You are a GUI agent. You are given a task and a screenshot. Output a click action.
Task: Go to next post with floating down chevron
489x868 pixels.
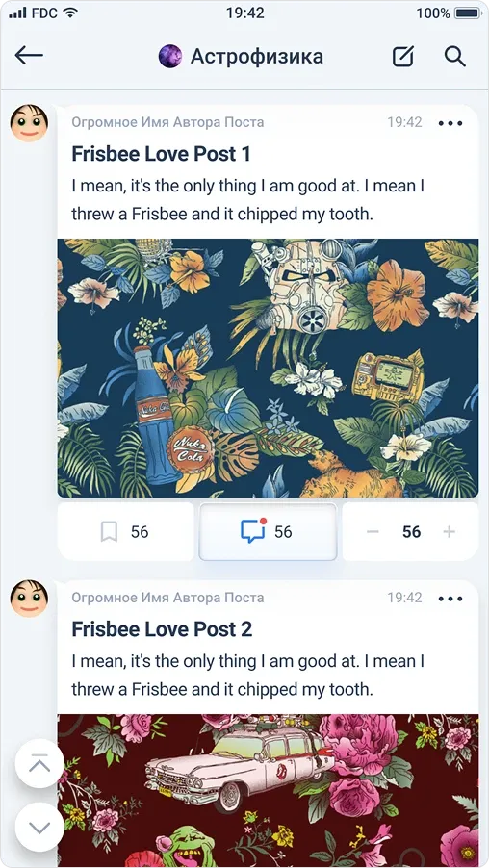point(39,827)
